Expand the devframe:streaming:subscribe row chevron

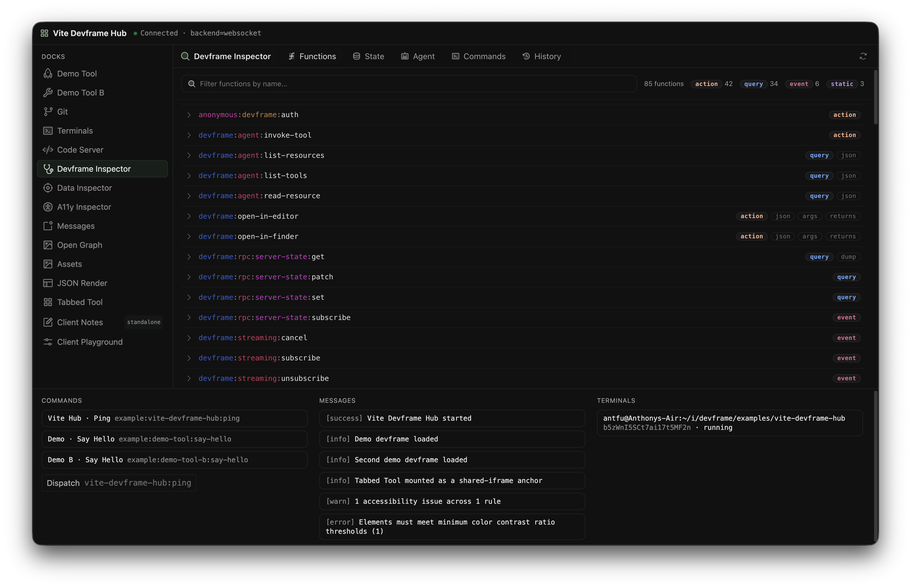coord(189,358)
